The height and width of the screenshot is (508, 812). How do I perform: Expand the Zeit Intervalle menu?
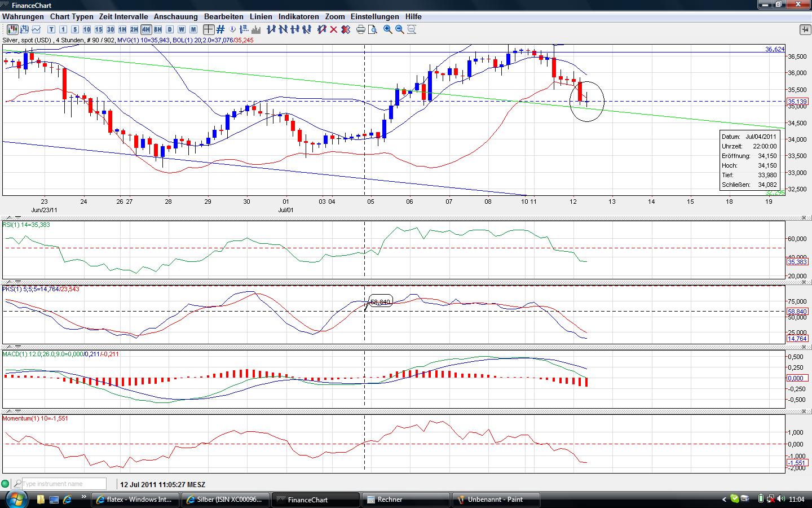click(123, 16)
